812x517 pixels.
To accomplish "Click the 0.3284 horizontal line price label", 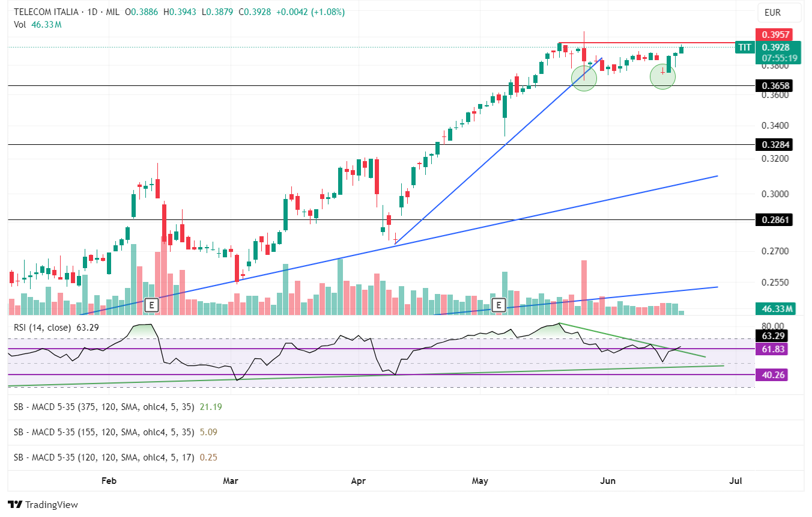I will (773, 144).
